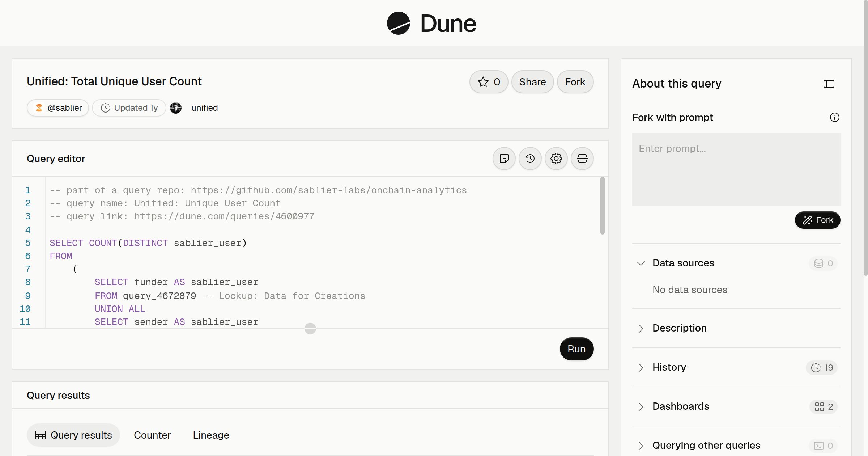The width and height of the screenshot is (868, 456).
Task: Run the query
Action: point(576,349)
